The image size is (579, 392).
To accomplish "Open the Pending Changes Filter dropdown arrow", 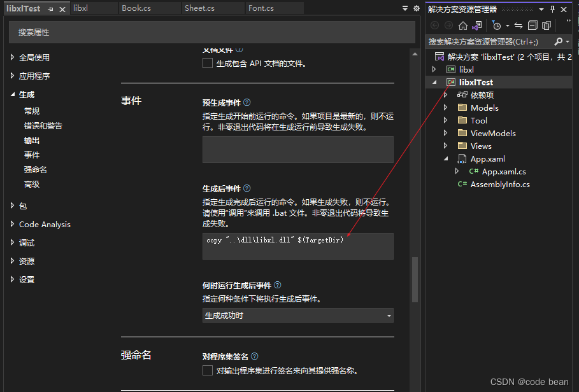I will (x=508, y=26).
